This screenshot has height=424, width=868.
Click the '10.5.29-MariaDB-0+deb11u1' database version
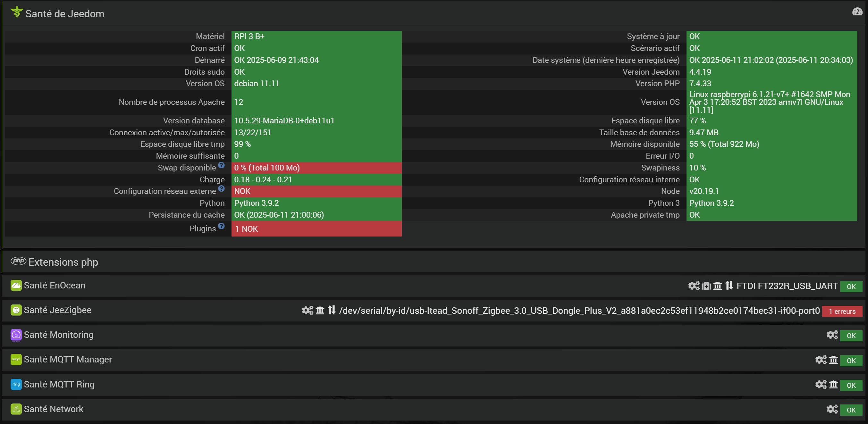284,121
